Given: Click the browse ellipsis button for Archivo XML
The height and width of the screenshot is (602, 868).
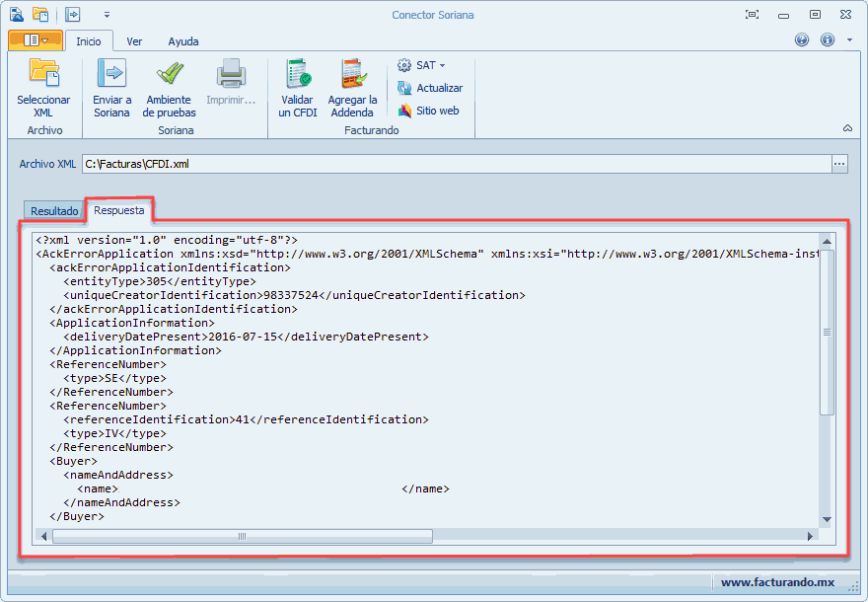Looking at the screenshot, I should tap(839, 164).
